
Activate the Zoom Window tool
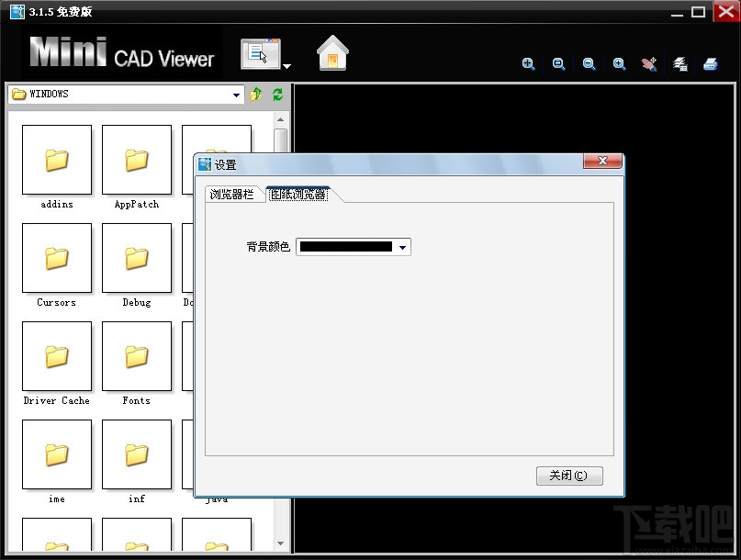tap(558, 64)
